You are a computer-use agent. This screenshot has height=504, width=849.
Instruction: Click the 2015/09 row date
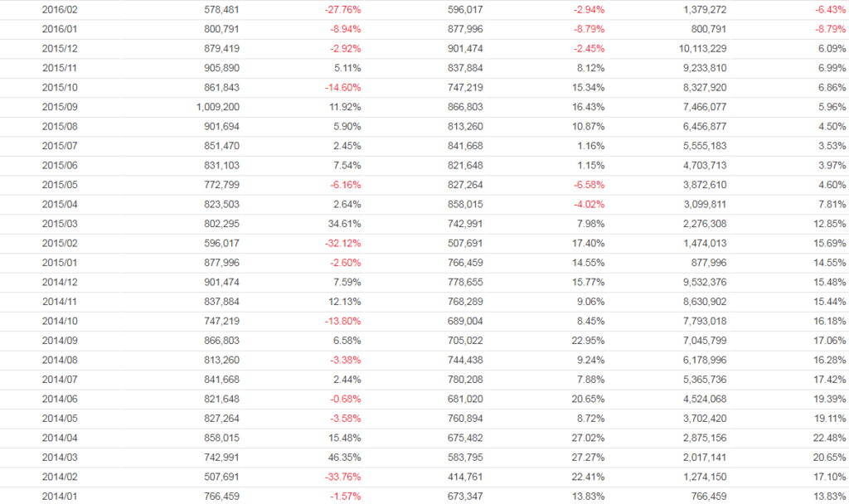point(57,108)
